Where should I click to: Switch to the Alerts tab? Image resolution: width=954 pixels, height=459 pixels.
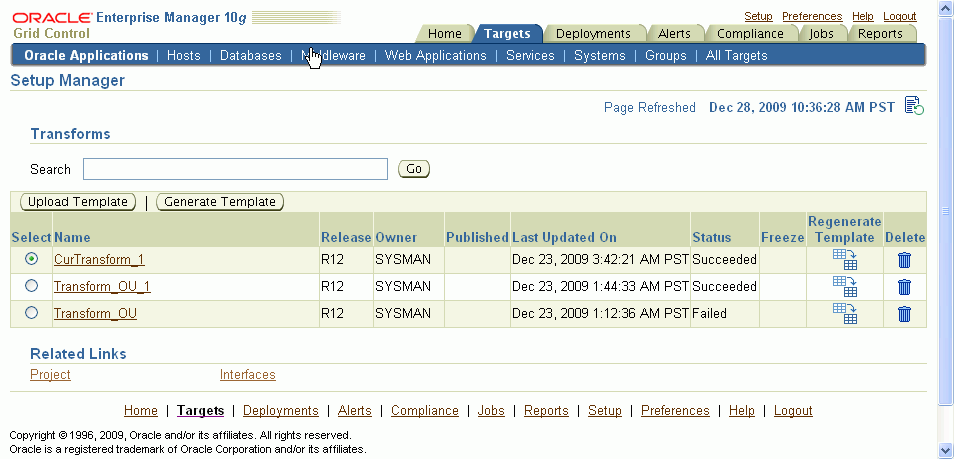tap(674, 33)
